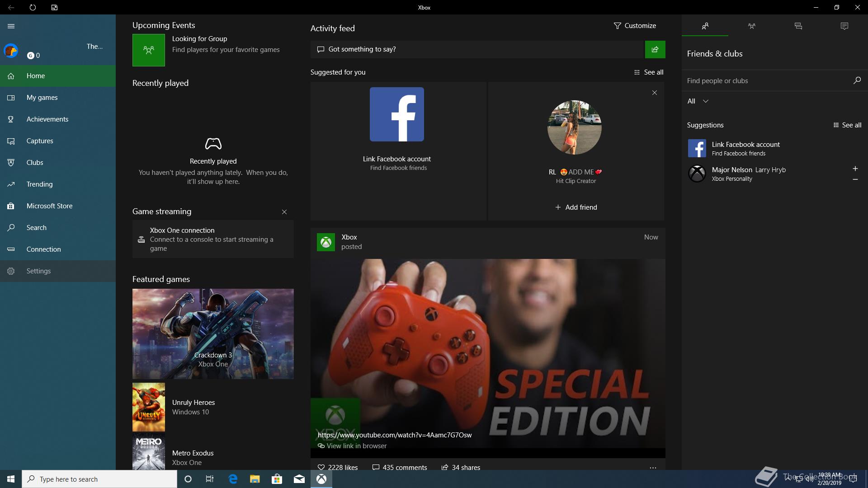Remove Major Nelson suggestion with minus
The height and width of the screenshot is (488, 868).
[x=855, y=179]
